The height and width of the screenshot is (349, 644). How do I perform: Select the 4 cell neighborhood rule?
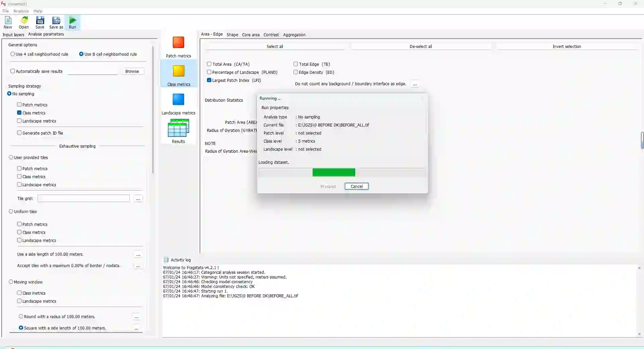click(x=13, y=54)
